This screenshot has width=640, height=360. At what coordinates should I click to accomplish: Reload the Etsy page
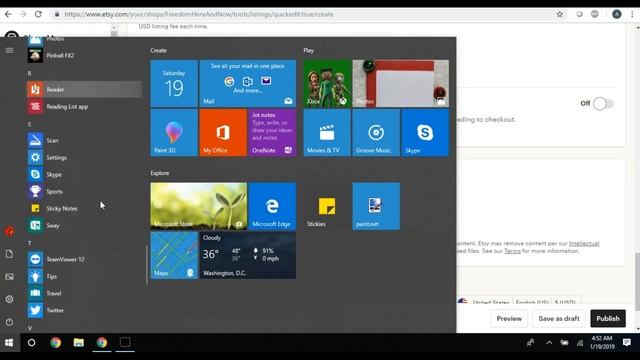[38, 14]
